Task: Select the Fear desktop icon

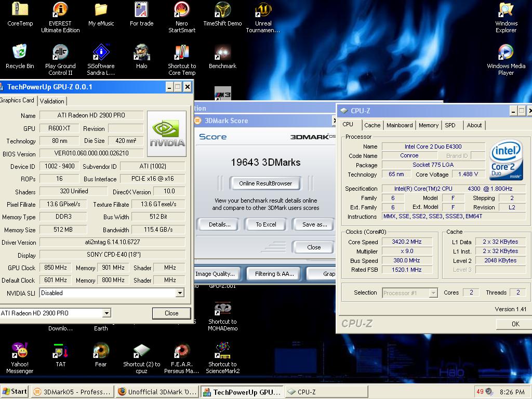Action: (x=101, y=355)
